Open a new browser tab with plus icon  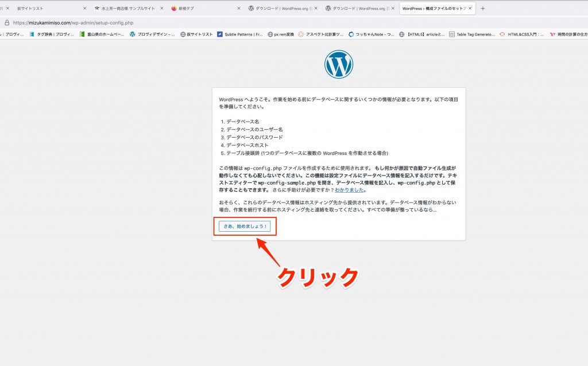coord(482,9)
